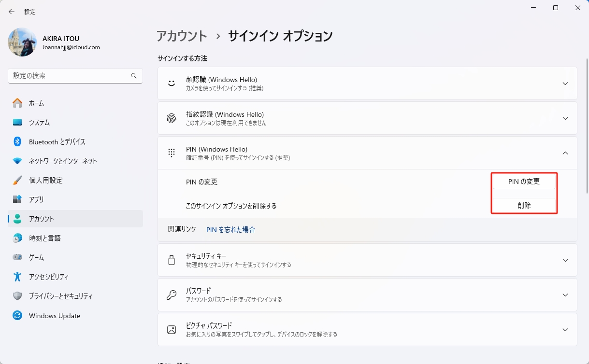The height and width of the screenshot is (364, 589).
Task: Expand the ピクチャ パスワード section
Action: click(565, 330)
